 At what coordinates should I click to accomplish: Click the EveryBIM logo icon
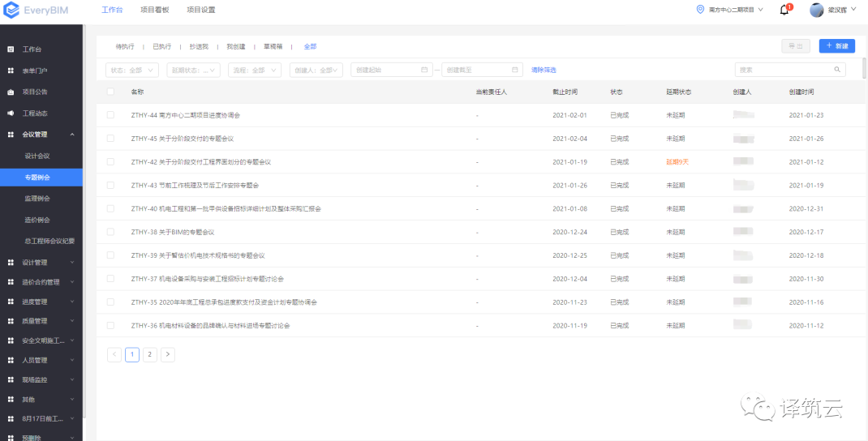(x=11, y=11)
